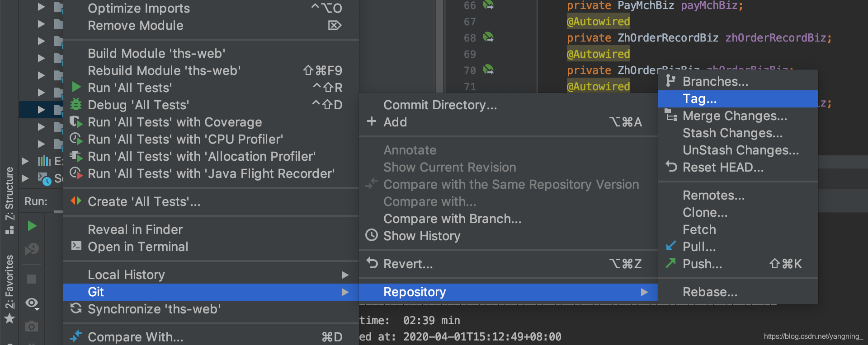Click 'payMchBiz' field name in editor

(709, 5)
